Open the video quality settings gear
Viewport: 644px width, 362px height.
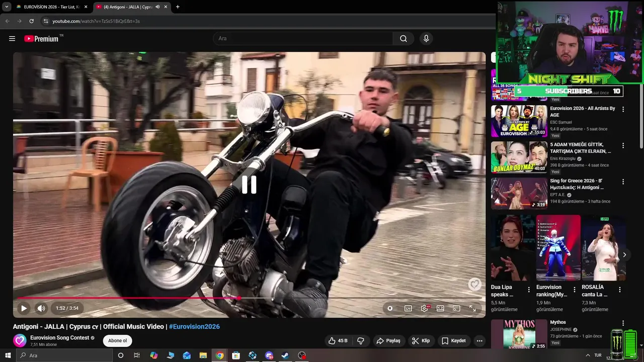[x=425, y=308]
